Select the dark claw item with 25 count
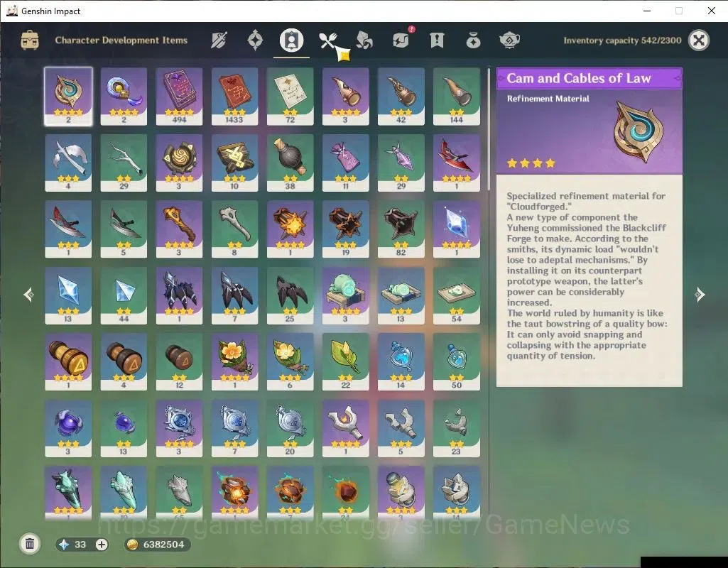Screen dimensions: 728x568 click(x=290, y=295)
